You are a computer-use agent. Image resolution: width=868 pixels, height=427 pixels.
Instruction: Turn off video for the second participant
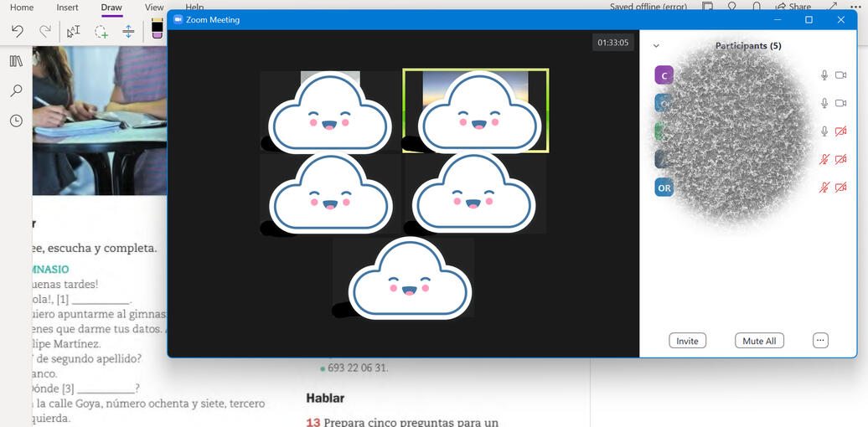pyautogui.click(x=841, y=103)
